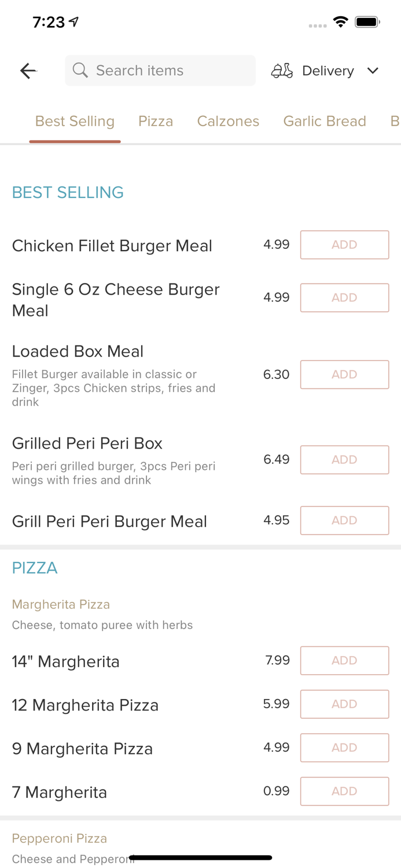This screenshot has width=401, height=868.
Task: Tap the Search items input field
Action: pos(160,70)
